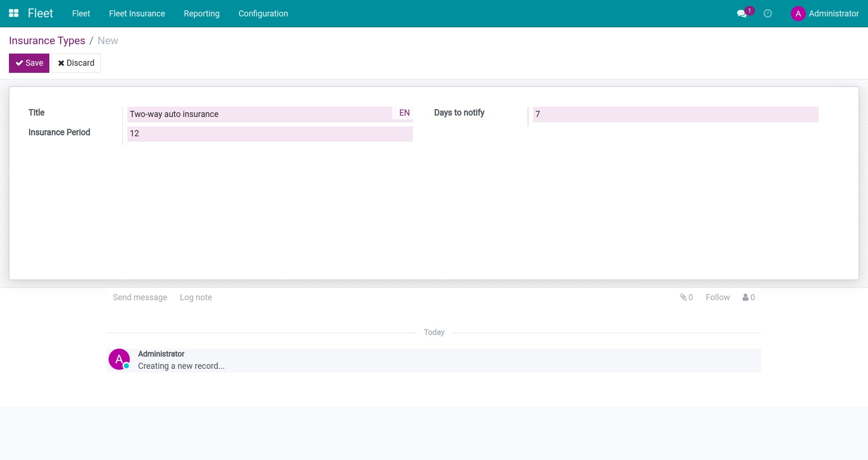The image size is (868, 460).
Task: Follow this insurance type record
Action: pyautogui.click(x=718, y=297)
